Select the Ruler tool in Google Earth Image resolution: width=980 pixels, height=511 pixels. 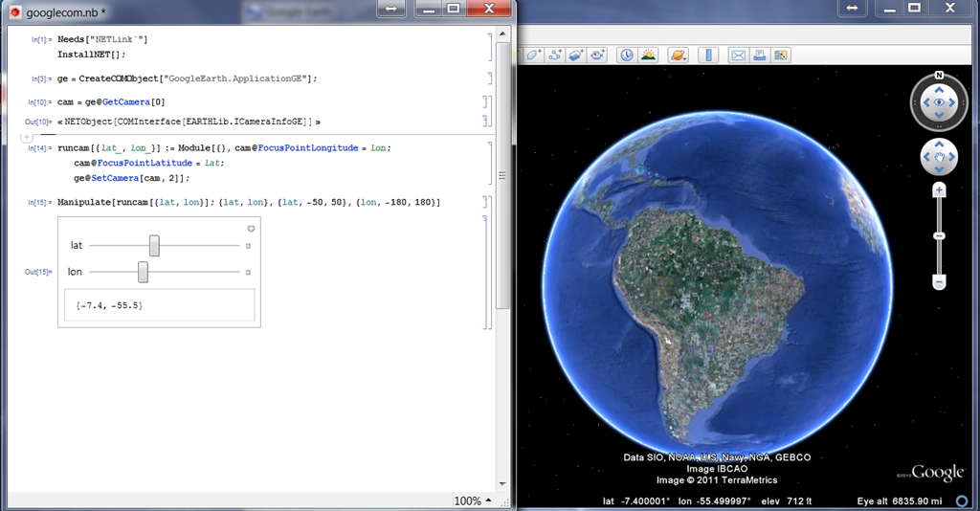click(708, 55)
